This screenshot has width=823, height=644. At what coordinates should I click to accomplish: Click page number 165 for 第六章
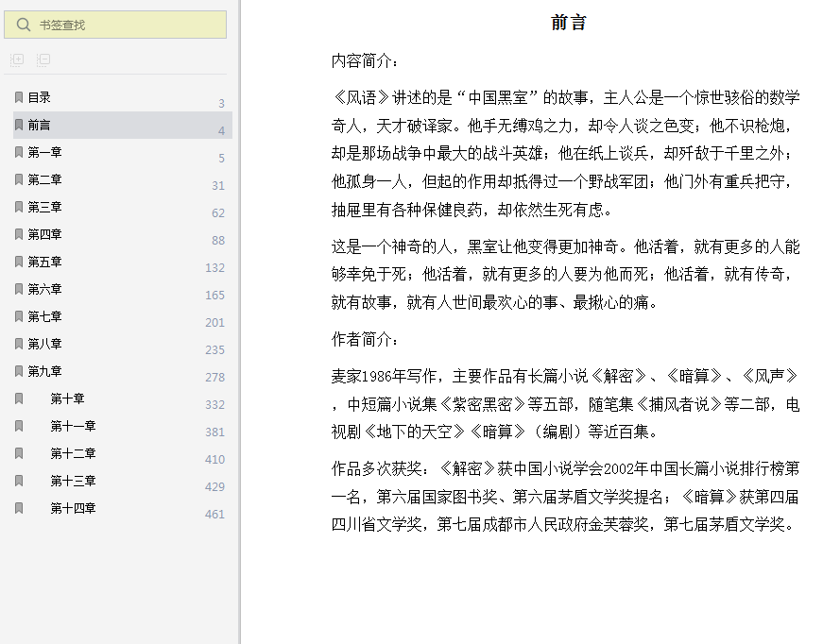click(215, 296)
